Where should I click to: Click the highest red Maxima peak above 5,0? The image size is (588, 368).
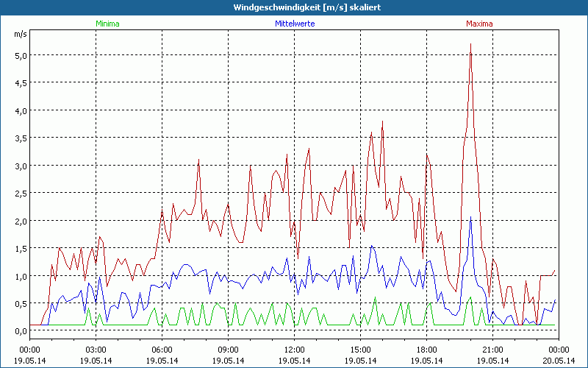(470, 45)
